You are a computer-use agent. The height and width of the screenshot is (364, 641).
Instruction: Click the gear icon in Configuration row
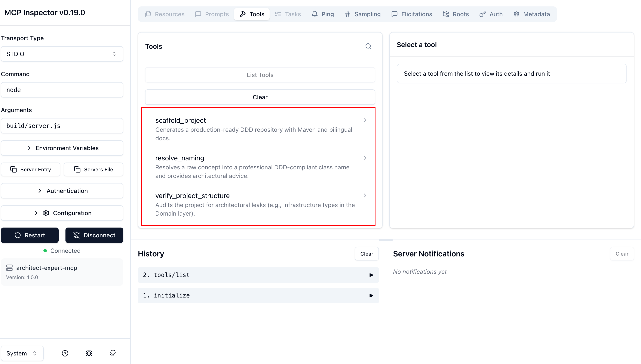coord(46,213)
